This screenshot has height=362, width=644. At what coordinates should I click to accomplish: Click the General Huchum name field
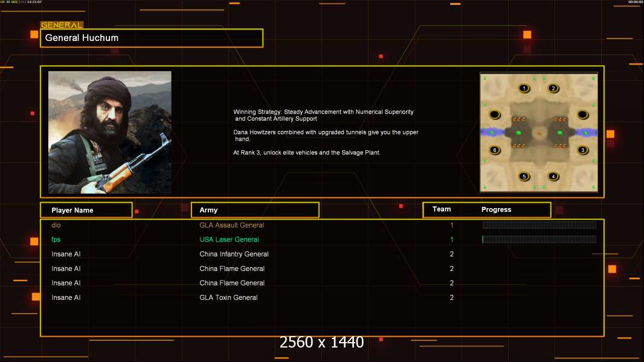point(152,38)
